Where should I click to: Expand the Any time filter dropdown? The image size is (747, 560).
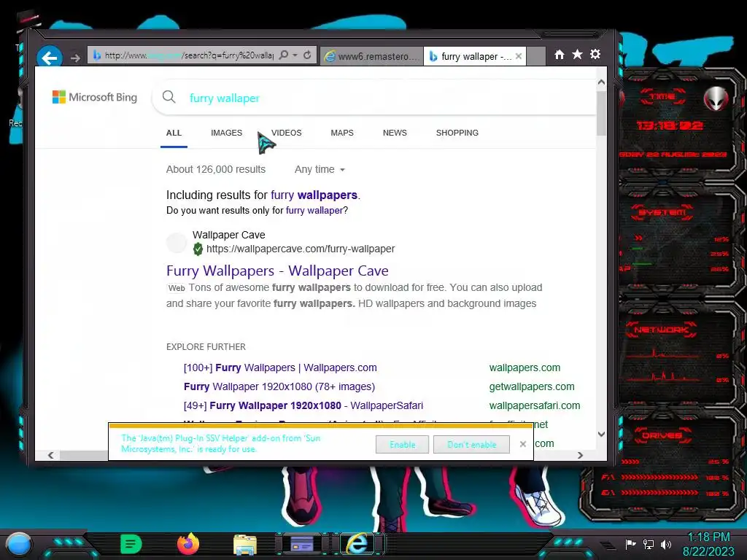click(x=320, y=169)
